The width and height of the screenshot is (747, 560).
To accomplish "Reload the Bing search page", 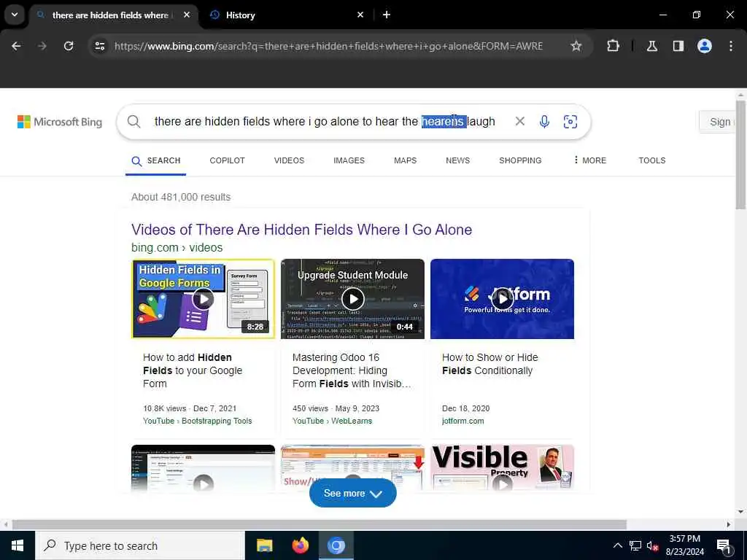I will (69, 46).
